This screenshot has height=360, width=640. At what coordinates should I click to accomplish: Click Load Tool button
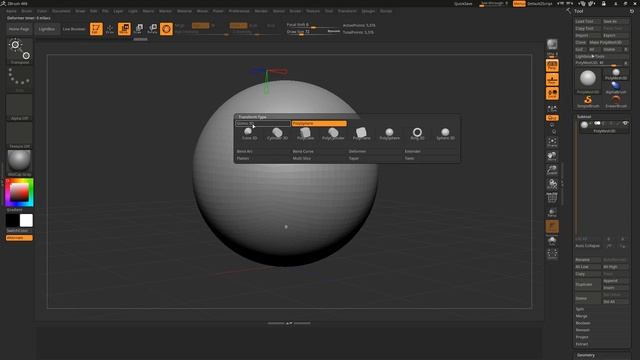point(587,22)
